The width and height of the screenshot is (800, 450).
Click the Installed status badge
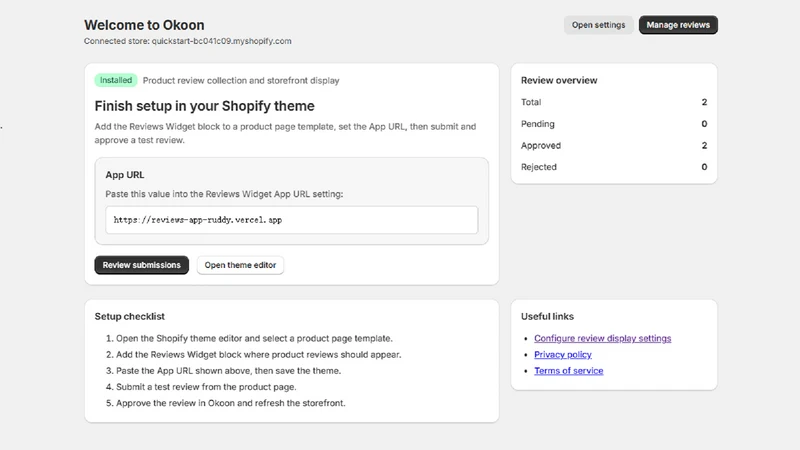pyautogui.click(x=116, y=80)
